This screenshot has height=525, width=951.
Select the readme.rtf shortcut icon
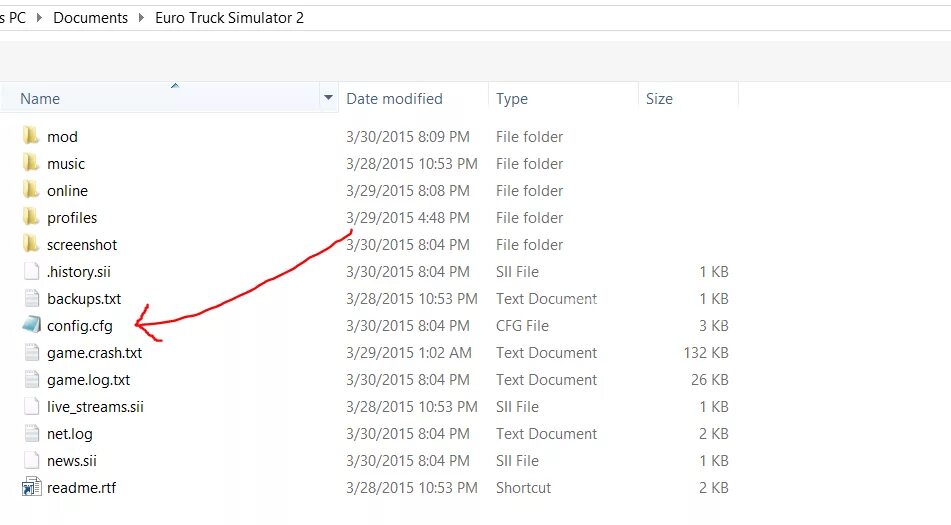(x=32, y=487)
